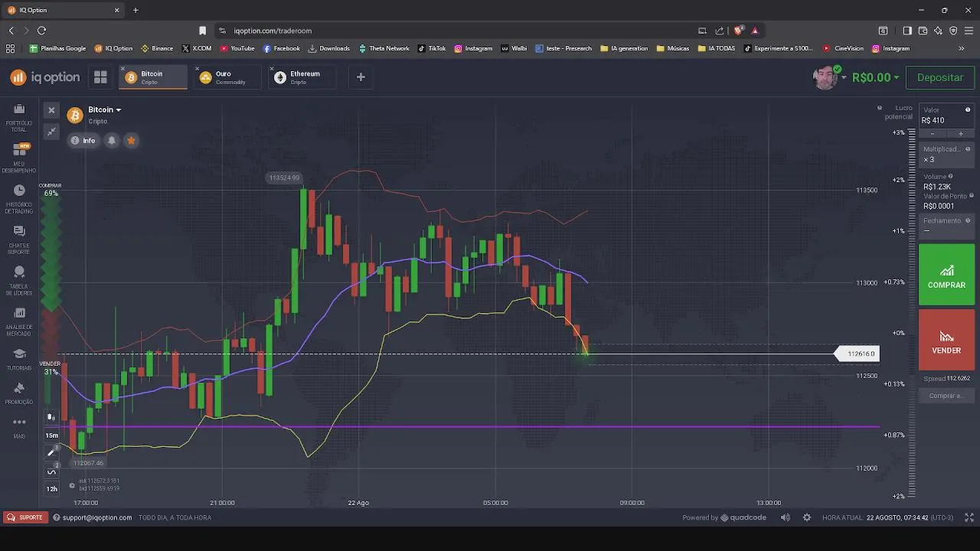Viewport: 980px width, 551px height.
Task: Open Tabela de Líderes leaderboard
Action: (x=19, y=280)
